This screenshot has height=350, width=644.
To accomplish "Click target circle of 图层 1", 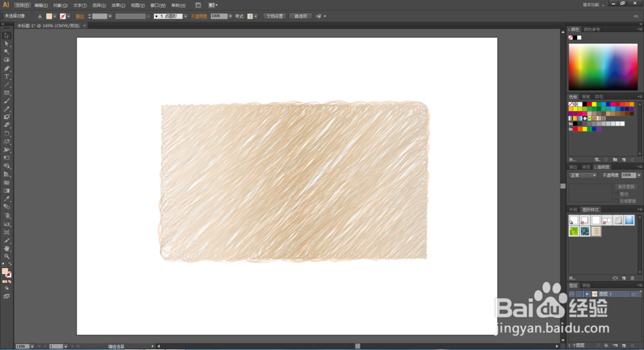I will coord(633,294).
